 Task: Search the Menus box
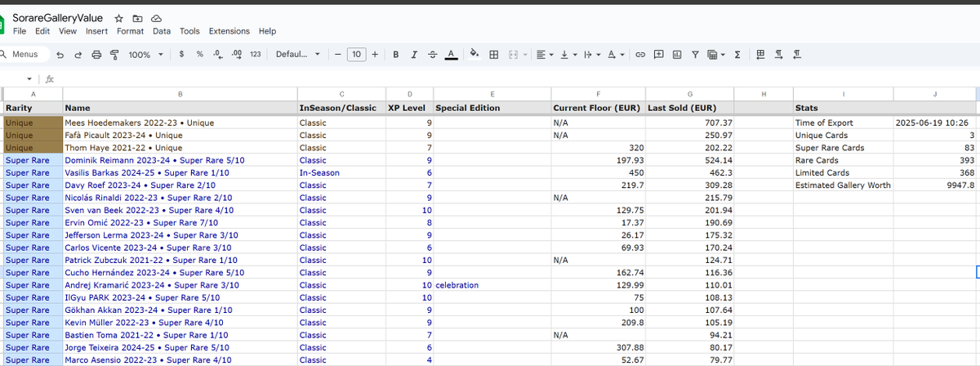pyautogui.click(x=24, y=55)
